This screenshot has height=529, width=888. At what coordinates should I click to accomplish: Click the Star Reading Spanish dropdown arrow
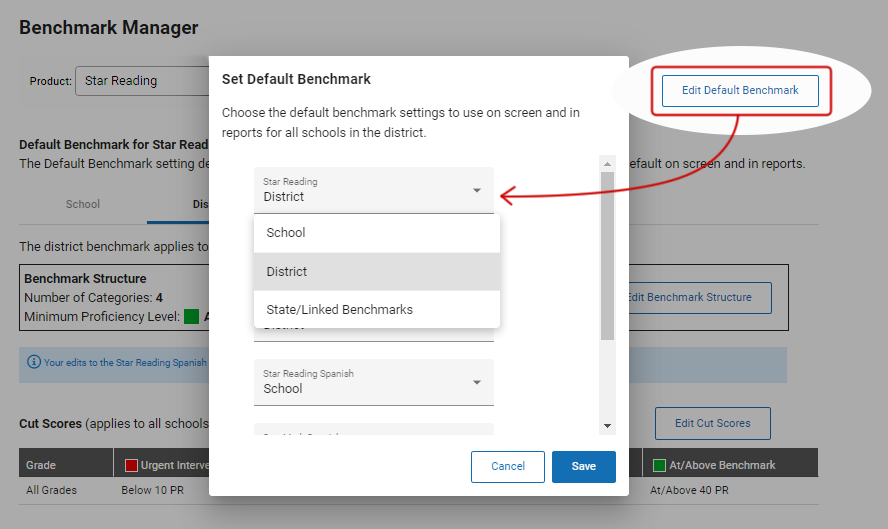click(x=477, y=382)
